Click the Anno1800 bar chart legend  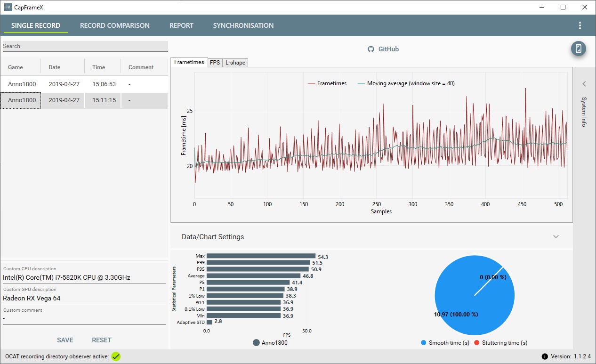tap(270, 343)
